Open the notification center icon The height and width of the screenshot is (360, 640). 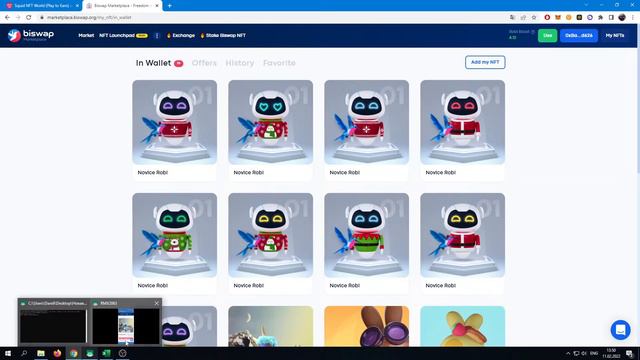click(629, 353)
